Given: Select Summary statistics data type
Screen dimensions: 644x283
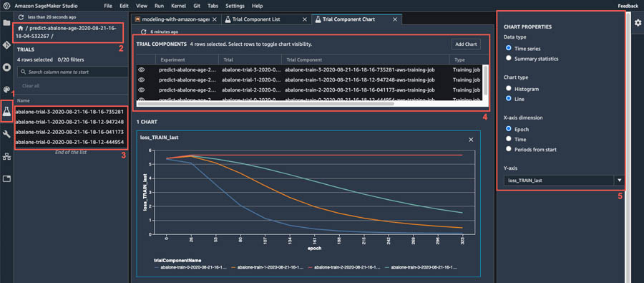Looking at the screenshot, I should [x=509, y=58].
